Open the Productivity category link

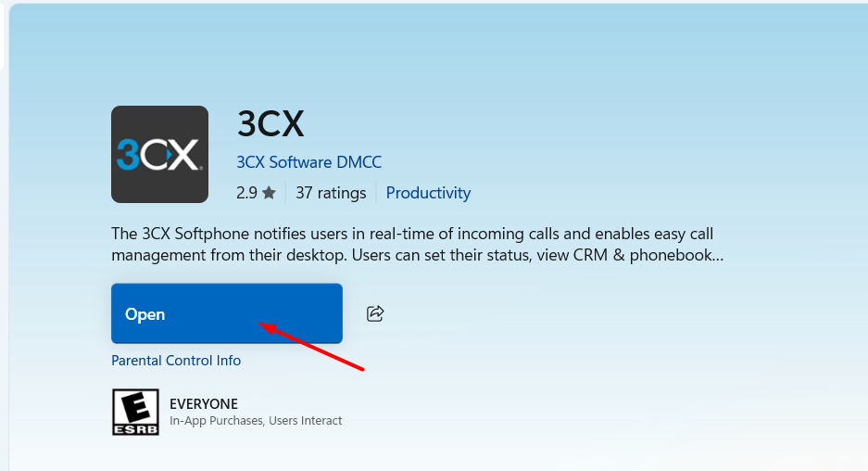point(428,193)
